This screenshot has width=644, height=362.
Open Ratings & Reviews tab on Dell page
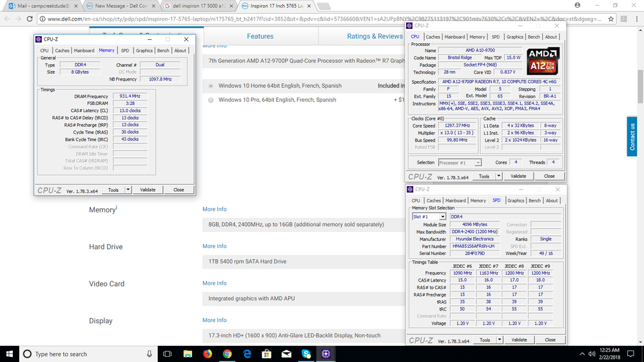click(375, 36)
